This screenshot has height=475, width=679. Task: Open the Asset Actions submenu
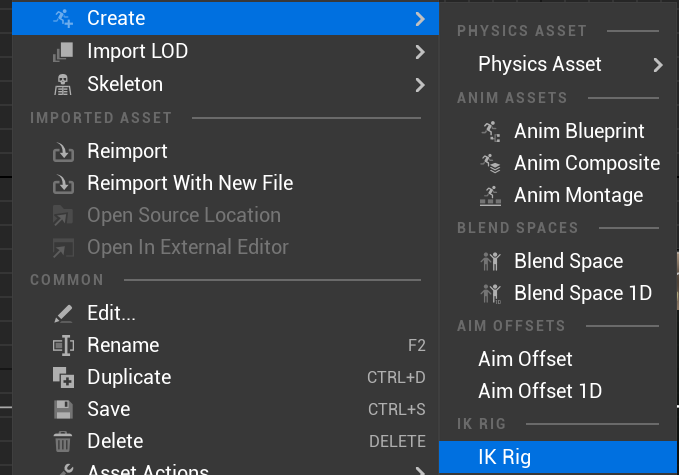pyautogui.click(x=225, y=468)
